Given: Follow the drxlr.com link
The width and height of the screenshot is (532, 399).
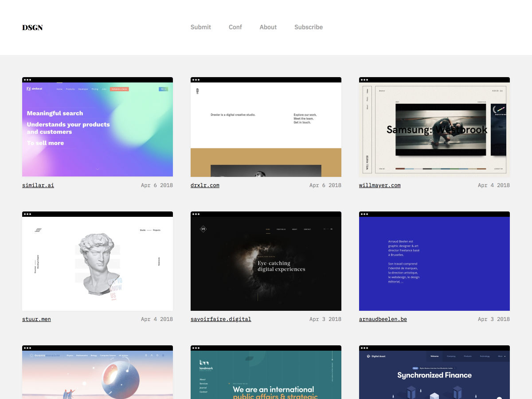Looking at the screenshot, I should [x=205, y=185].
